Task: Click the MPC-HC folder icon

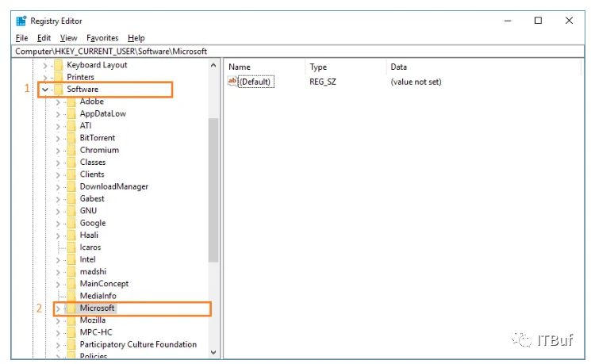Action: [71, 333]
